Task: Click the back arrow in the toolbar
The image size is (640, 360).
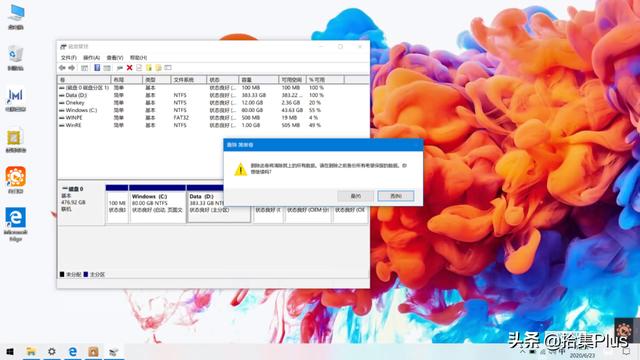Action: tap(62, 68)
